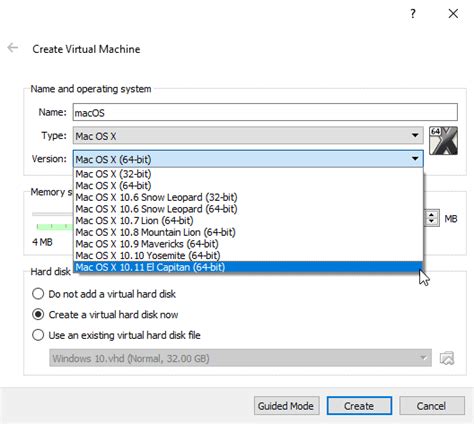Open the Type dropdown showing Mac OS X
Image resolution: width=474 pixels, height=424 pixels.
(248, 136)
